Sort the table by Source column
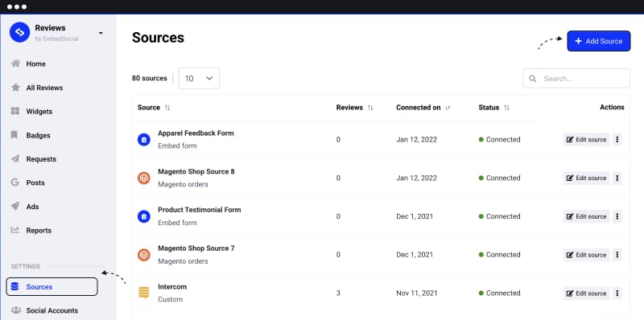 coord(167,108)
